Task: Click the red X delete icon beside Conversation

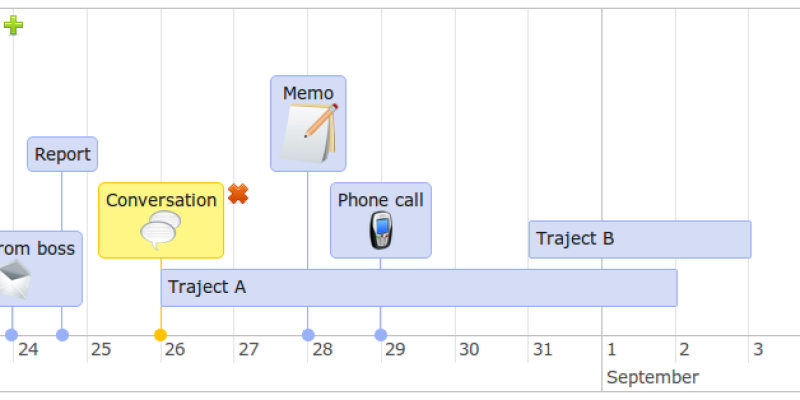Action: (x=238, y=194)
